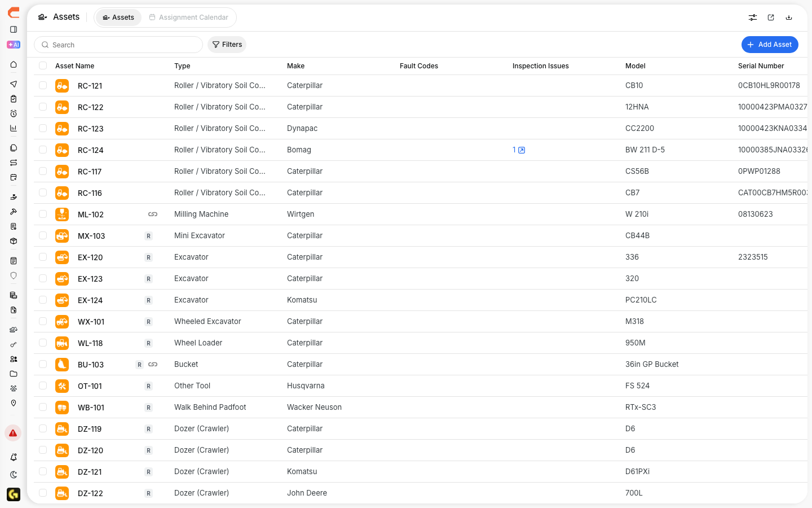812x508 pixels.
Task: Click the Serial Number column header
Action: point(761,66)
